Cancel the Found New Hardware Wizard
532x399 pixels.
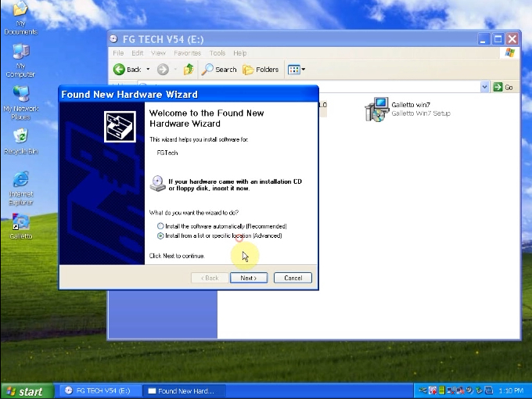point(293,278)
